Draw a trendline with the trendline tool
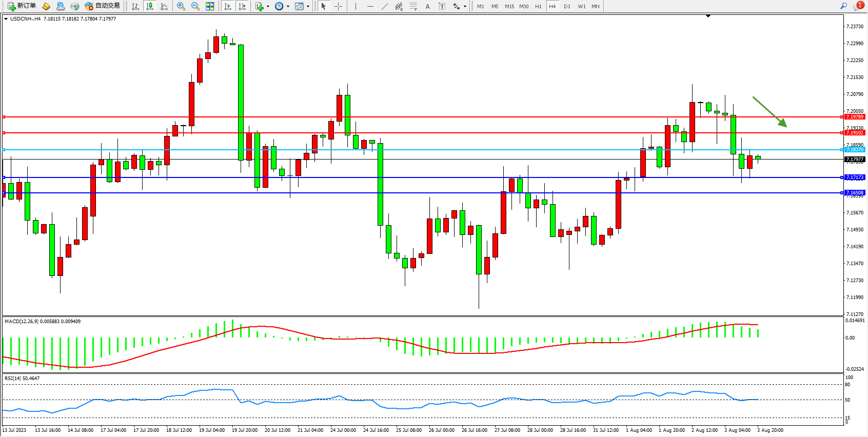The height and width of the screenshot is (437, 868). pos(385,6)
